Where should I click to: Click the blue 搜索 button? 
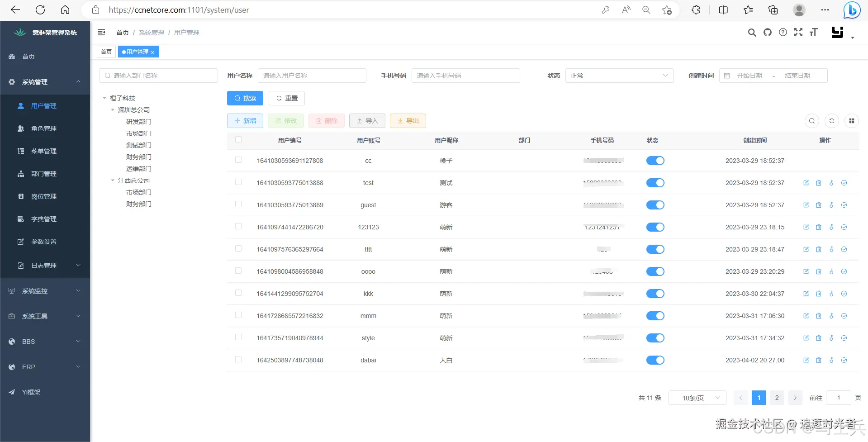click(x=245, y=98)
